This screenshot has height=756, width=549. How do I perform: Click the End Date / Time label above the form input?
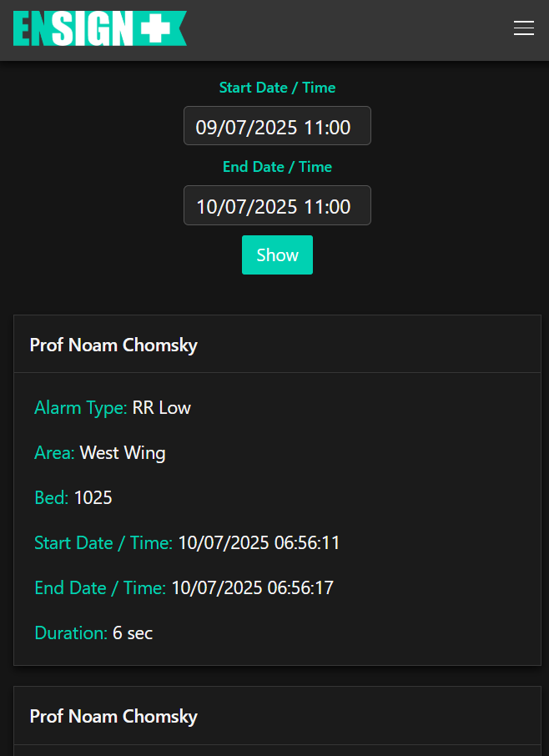[277, 167]
